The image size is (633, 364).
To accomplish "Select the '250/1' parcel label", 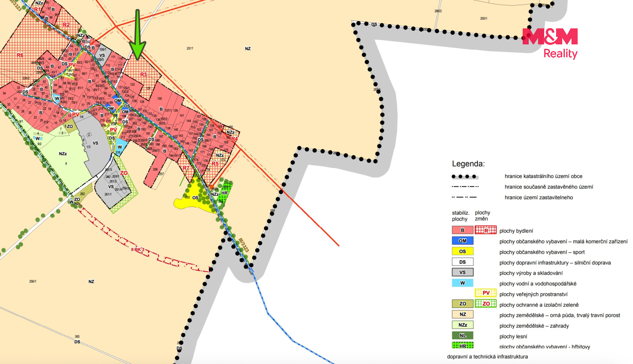I will (x=484, y=18).
